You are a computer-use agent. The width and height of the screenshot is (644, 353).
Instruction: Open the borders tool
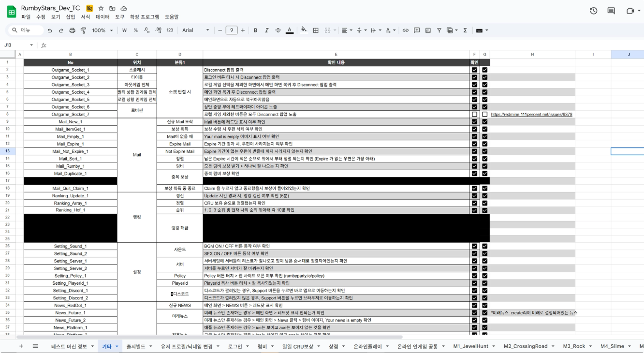[316, 30]
